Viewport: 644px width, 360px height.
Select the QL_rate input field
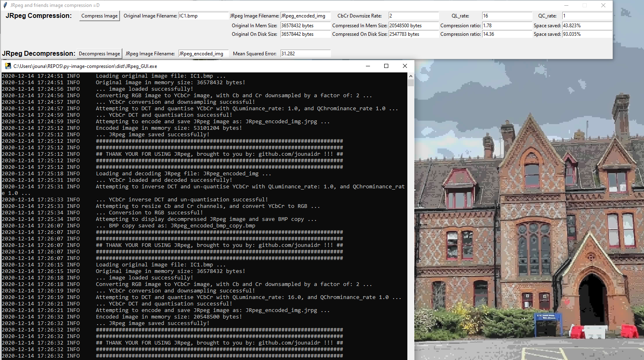click(507, 16)
